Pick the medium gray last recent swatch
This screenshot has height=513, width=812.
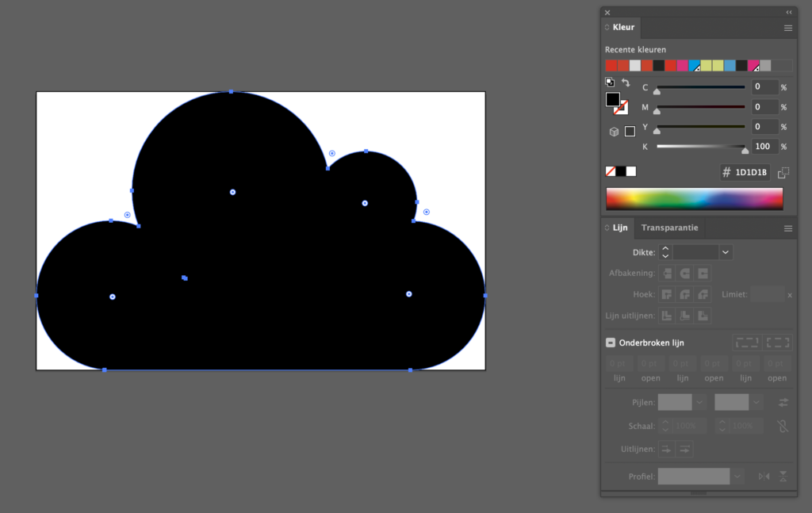click(x=765, y=66)
